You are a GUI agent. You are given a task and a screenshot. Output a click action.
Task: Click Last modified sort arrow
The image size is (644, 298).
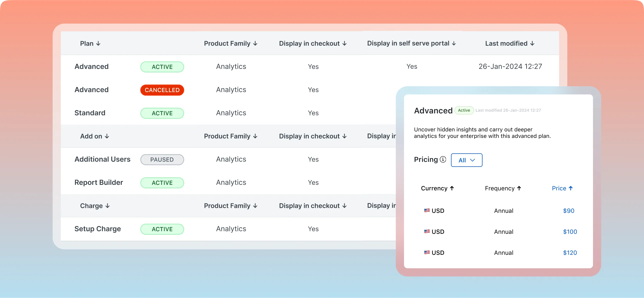pyautogui.click(x=532, y=43)
